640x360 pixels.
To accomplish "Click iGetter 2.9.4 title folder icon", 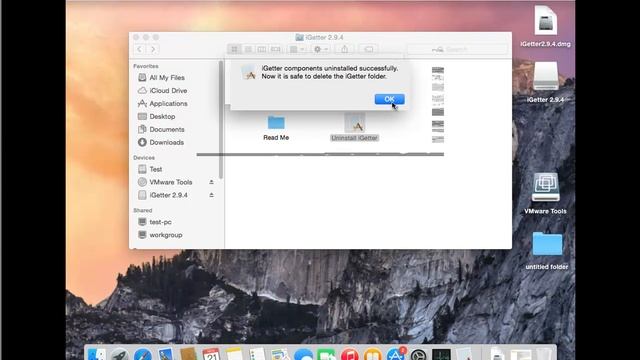I will [x=299, y=37].
